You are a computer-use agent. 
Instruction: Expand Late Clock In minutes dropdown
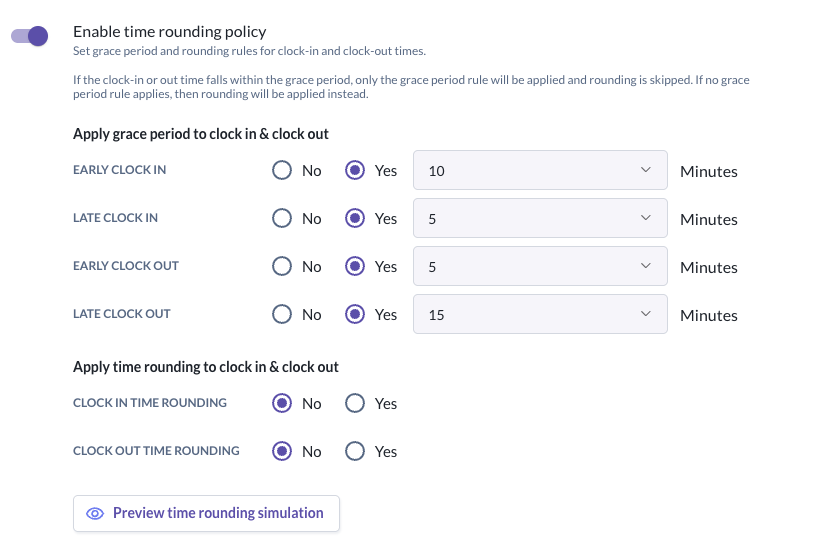click(539, 219)
